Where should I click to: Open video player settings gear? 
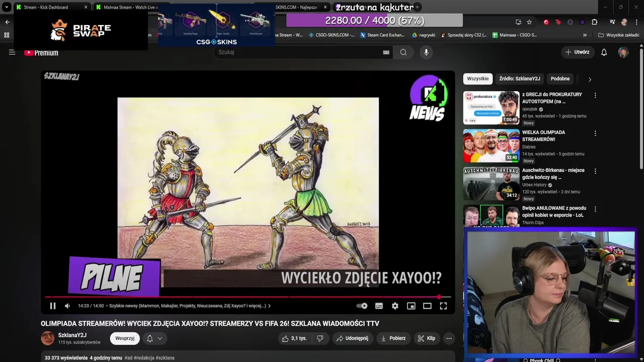(395, 306)
